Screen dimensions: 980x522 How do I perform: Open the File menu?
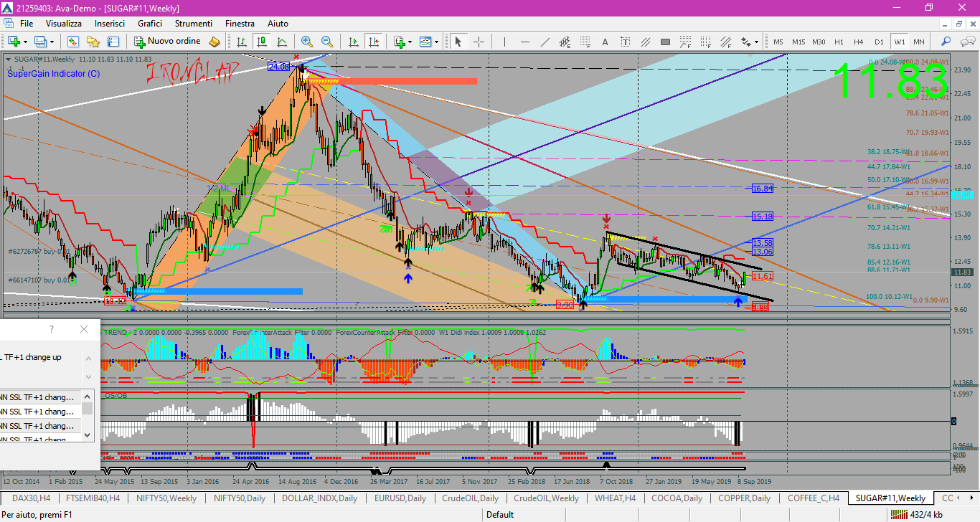27,24
